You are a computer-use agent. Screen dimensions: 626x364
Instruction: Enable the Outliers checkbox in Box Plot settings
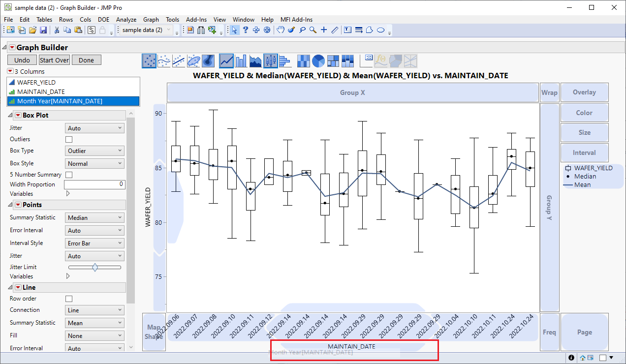coord(68,139)
